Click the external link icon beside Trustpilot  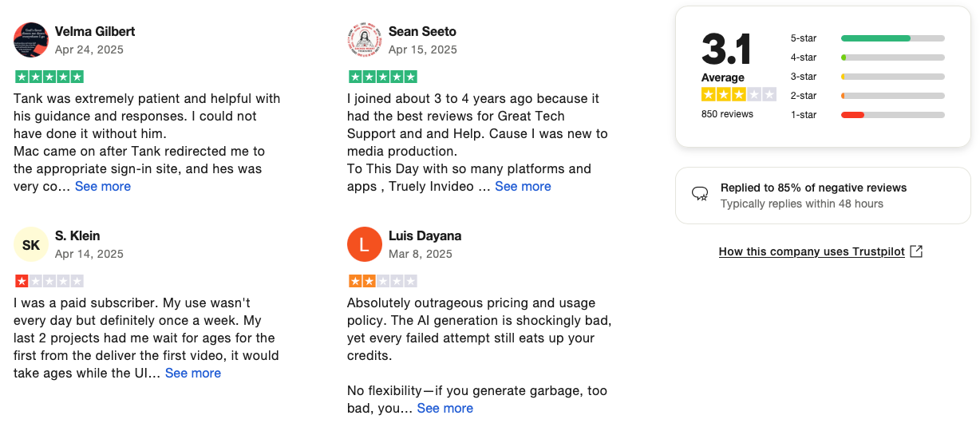[917, 251]
